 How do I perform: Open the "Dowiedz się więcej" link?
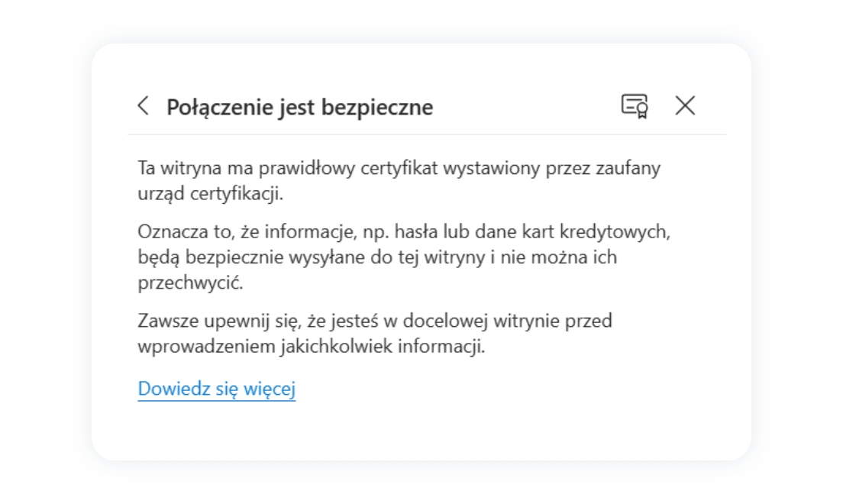tap(216, 389)
